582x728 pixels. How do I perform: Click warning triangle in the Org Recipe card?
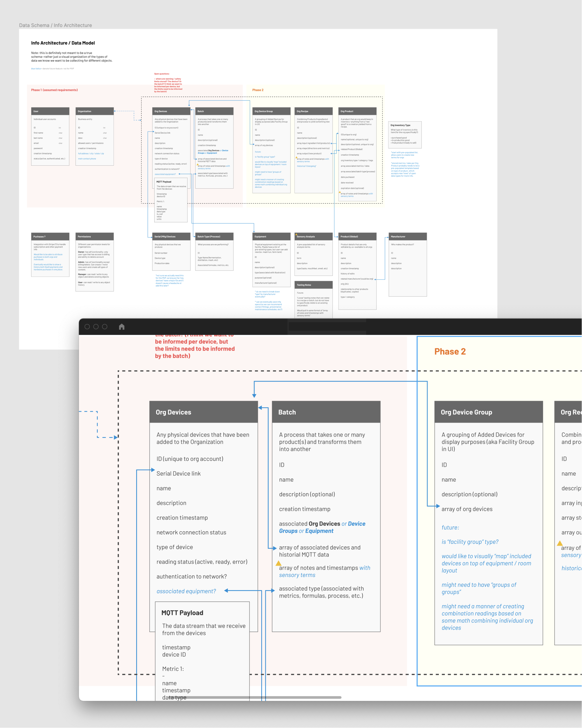(560, 543)
